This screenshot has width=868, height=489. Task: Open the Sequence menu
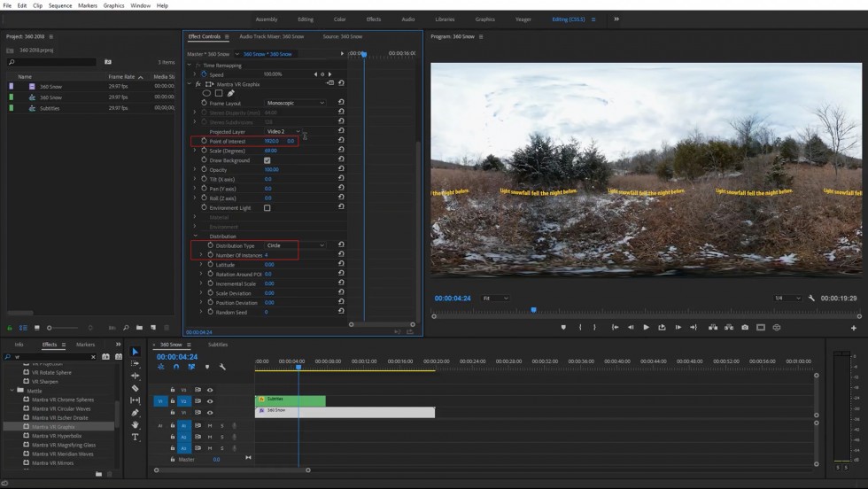[x=60, y=5]
